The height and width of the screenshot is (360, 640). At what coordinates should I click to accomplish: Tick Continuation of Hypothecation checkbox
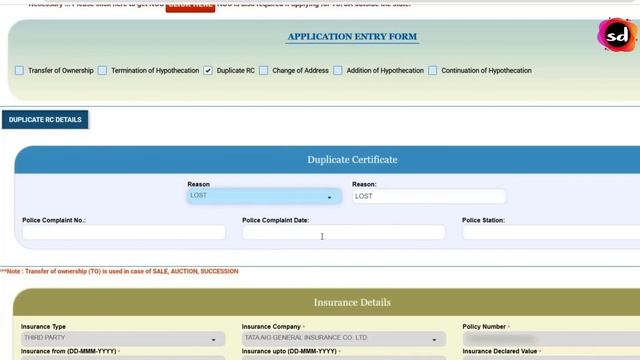pos(433,71)
